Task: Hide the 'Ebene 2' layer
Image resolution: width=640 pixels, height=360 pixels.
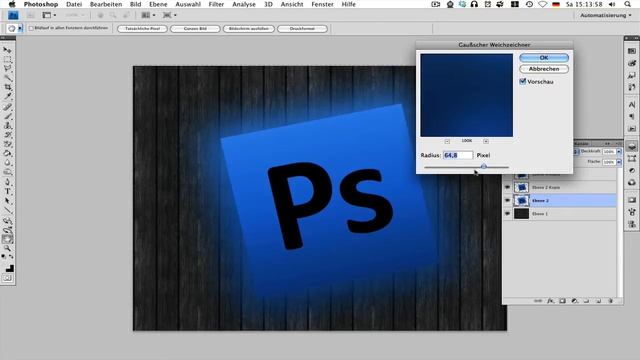Action: tap(507, 200)
